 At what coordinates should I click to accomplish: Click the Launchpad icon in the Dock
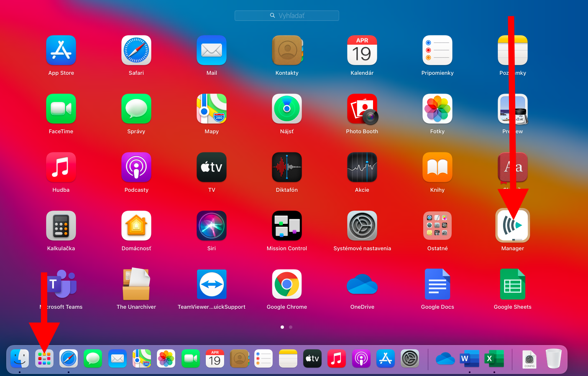point(44,359)
